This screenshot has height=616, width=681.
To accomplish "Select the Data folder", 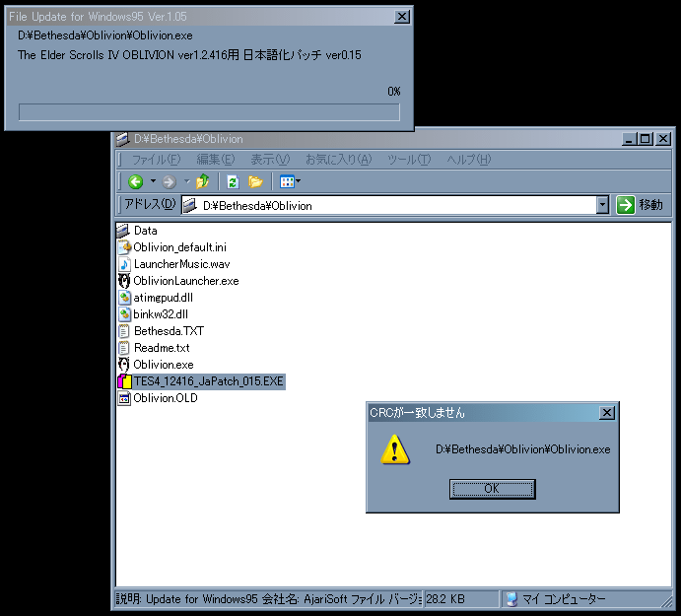I will [x=145, y=231].
